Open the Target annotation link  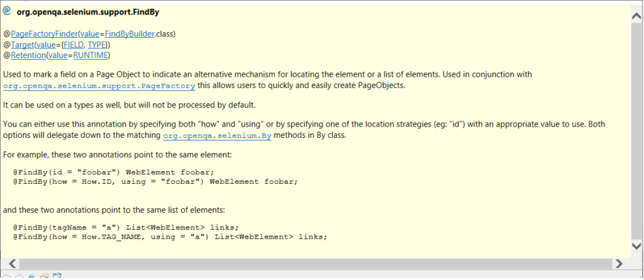(x=23, y=45)
